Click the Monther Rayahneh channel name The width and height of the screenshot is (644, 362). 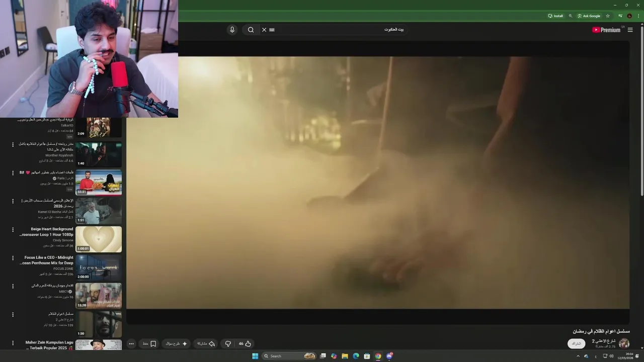click(59, 155)
